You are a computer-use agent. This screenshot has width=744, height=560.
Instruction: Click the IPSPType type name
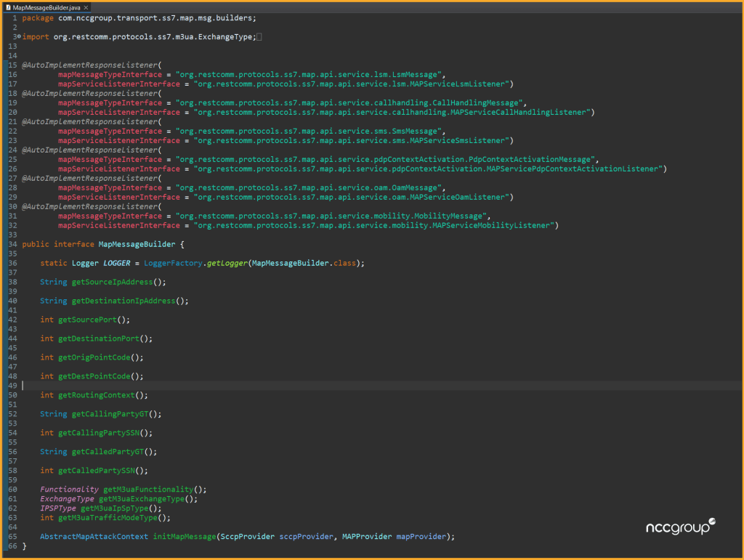(58, 508)
